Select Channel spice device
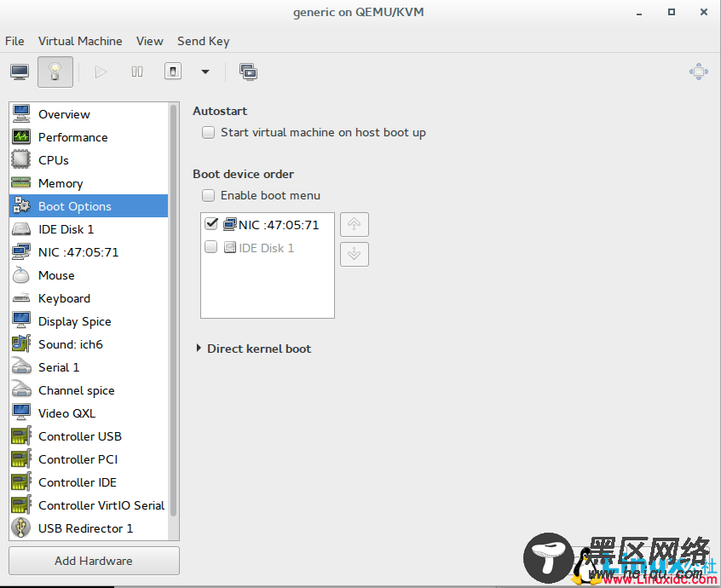The height and width of the screenshot is (588, 721). pos(89,389)
